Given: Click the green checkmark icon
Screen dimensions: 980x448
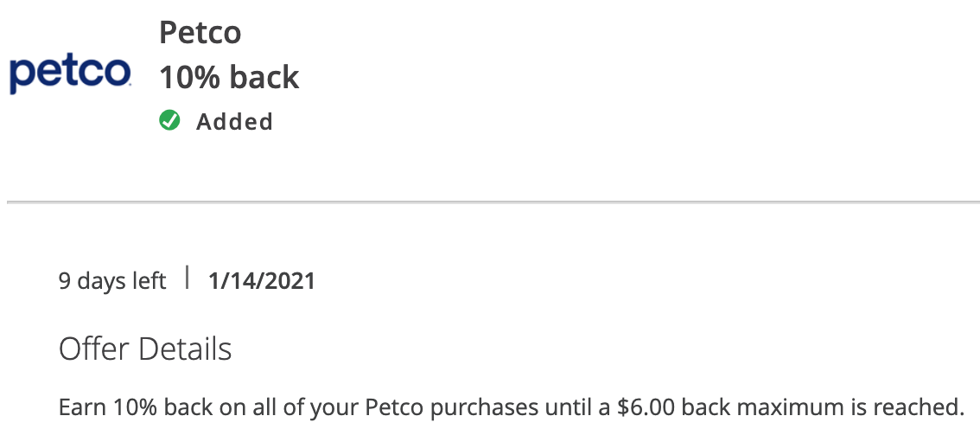Looking at the screenshot, I should point(169,120).
